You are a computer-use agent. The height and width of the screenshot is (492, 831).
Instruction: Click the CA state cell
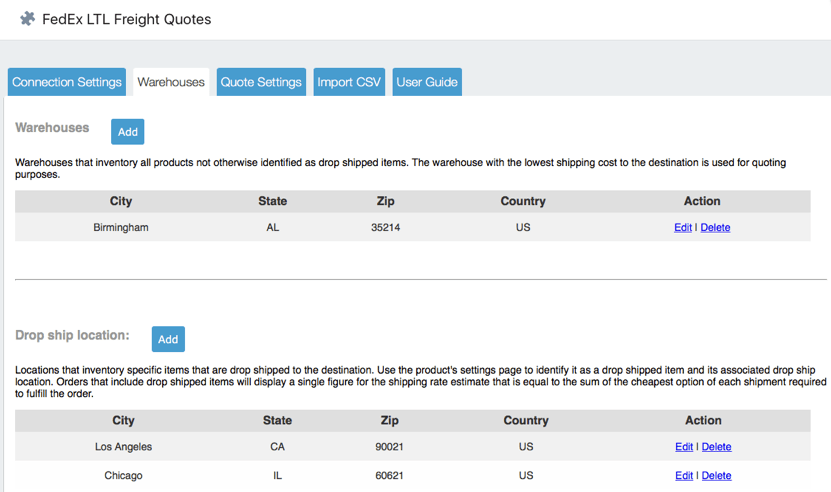pos(277,447)
